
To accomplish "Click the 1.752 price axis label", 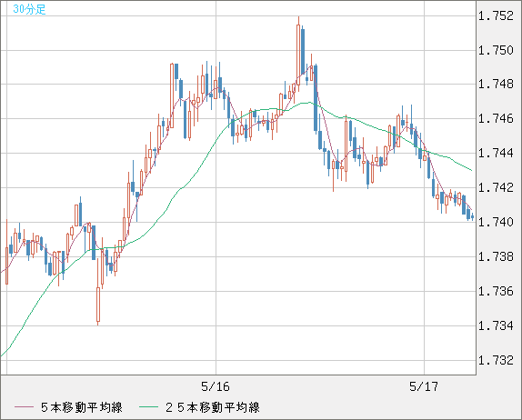I will (496, 16).
